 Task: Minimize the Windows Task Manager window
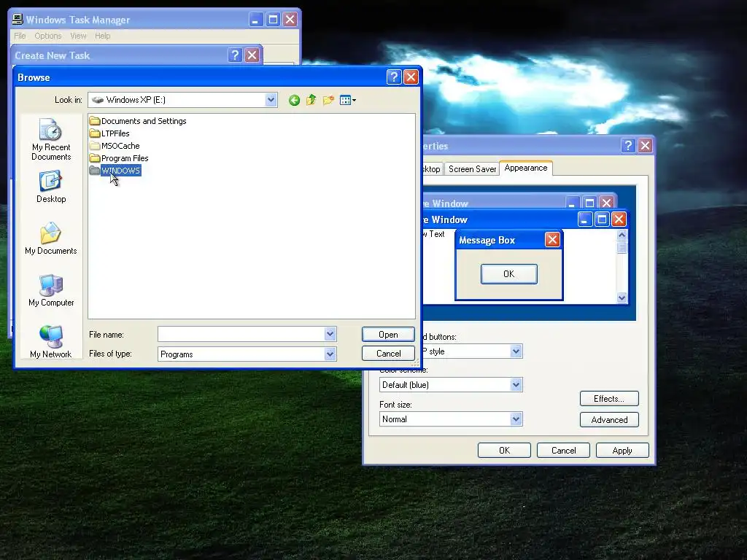[x=256, y=20]
